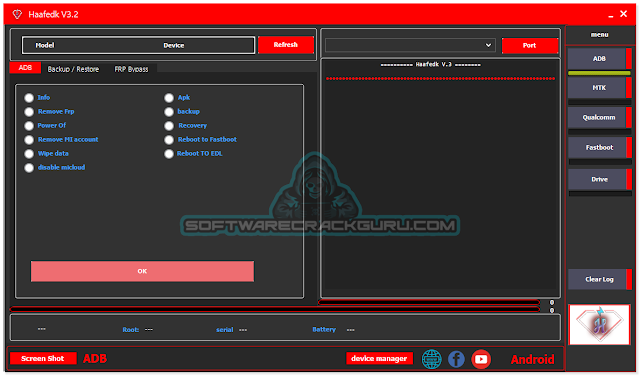Switch to the ADB tab
Screen dimensions: 640x376
point(25,68)
